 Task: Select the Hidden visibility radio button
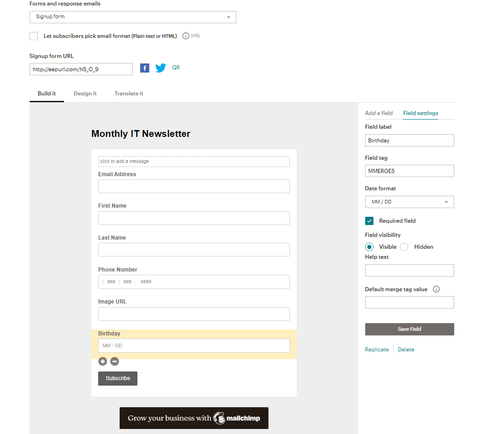click(404, 247)
